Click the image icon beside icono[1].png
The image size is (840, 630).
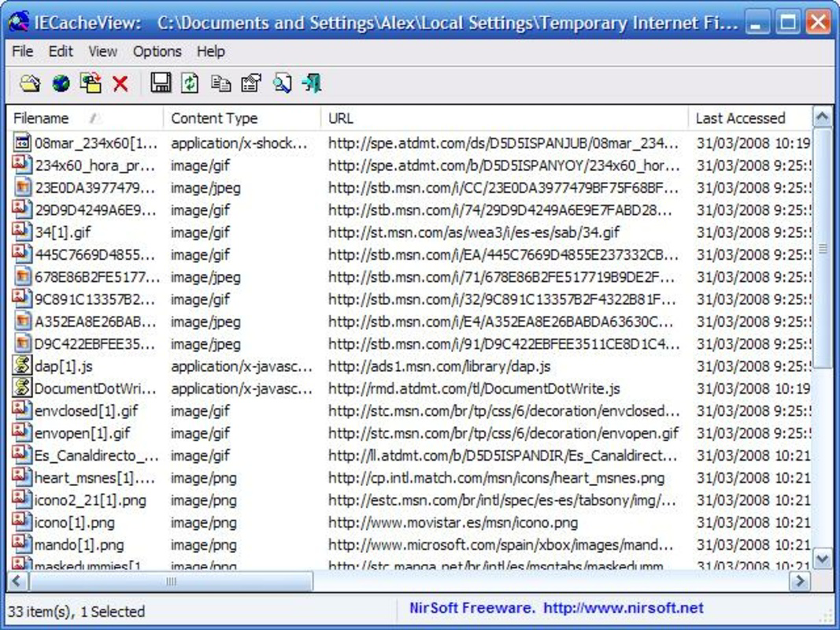21,522
